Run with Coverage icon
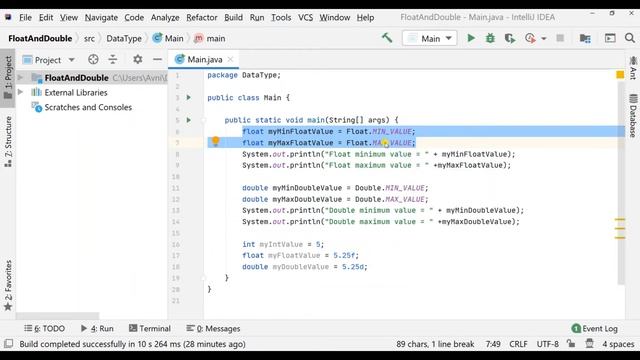Image resolution: width=640 pixels, height=360 pixels. pos(510,38)
